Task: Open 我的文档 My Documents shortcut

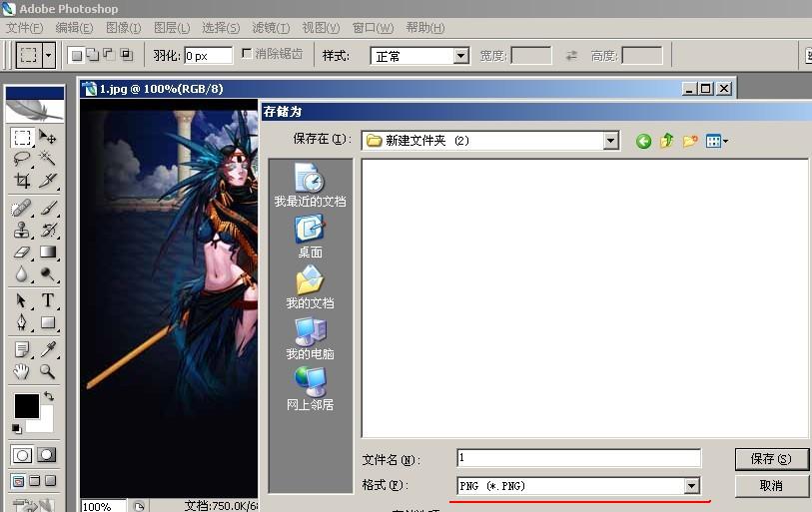Action: pos(310,287)
